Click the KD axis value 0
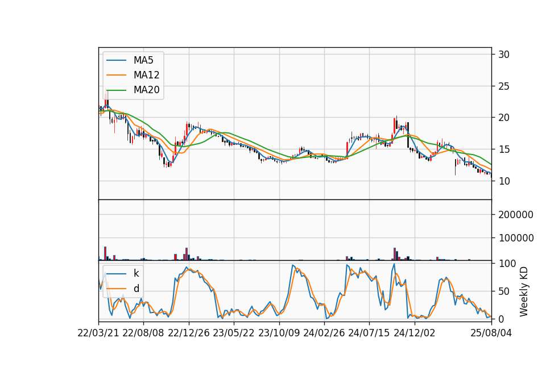This screenshot has height=392, width=546. [x=501, y=319]
